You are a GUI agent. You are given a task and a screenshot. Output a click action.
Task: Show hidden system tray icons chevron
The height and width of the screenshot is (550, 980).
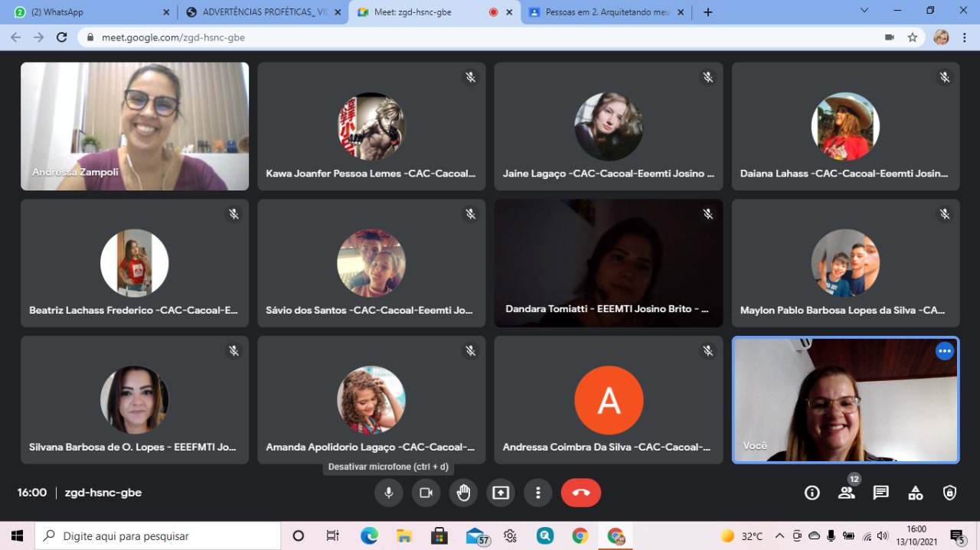779,535
